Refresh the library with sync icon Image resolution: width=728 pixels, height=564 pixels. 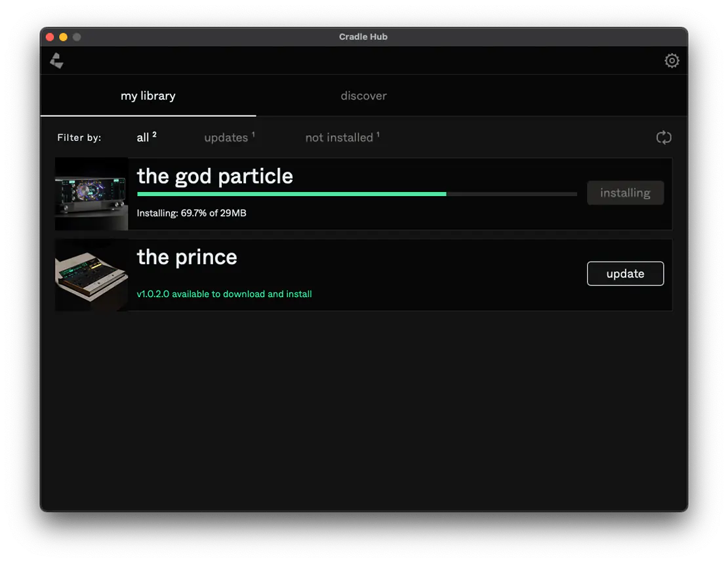(x=664, y=137)
